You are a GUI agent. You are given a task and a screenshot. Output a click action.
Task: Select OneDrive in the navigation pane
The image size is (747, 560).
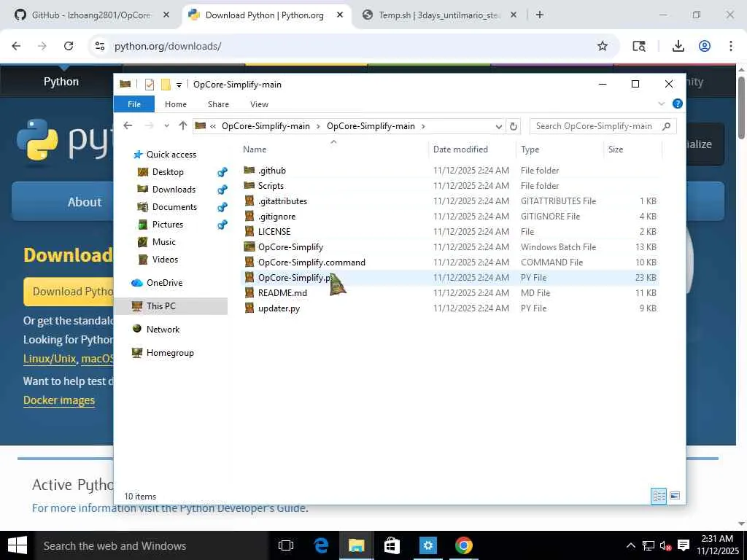pyautogui.click(x=164, y=282)
